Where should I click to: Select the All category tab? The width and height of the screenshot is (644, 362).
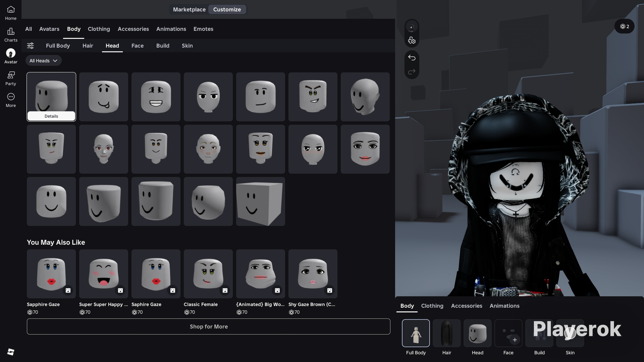(x=29, y=29)
